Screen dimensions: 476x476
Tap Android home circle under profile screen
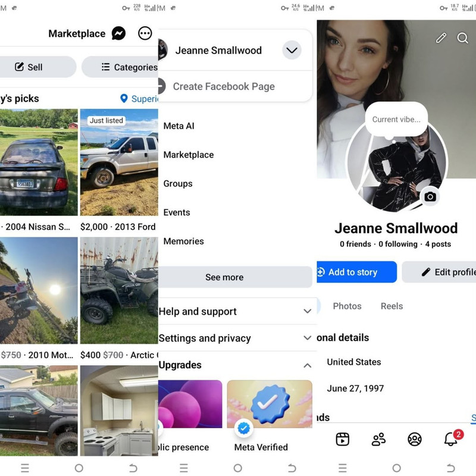396,468
